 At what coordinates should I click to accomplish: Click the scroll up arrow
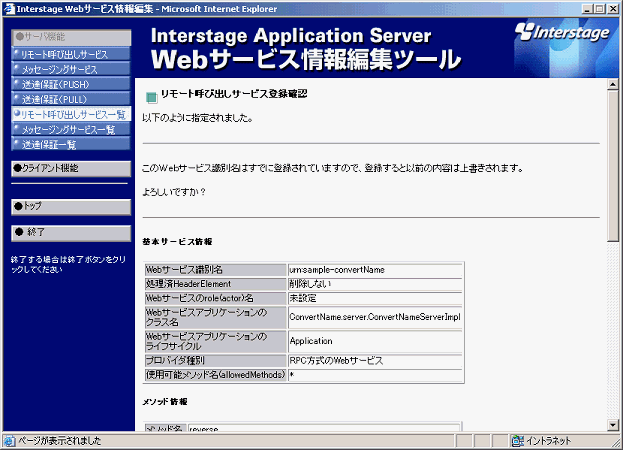click(x=613, y=84)
